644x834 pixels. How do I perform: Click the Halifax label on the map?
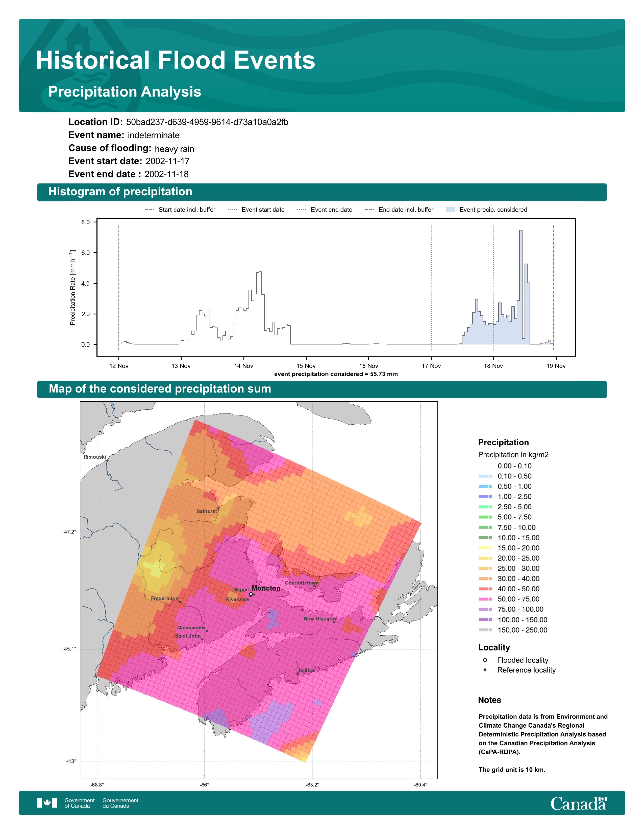pos(307,670)
